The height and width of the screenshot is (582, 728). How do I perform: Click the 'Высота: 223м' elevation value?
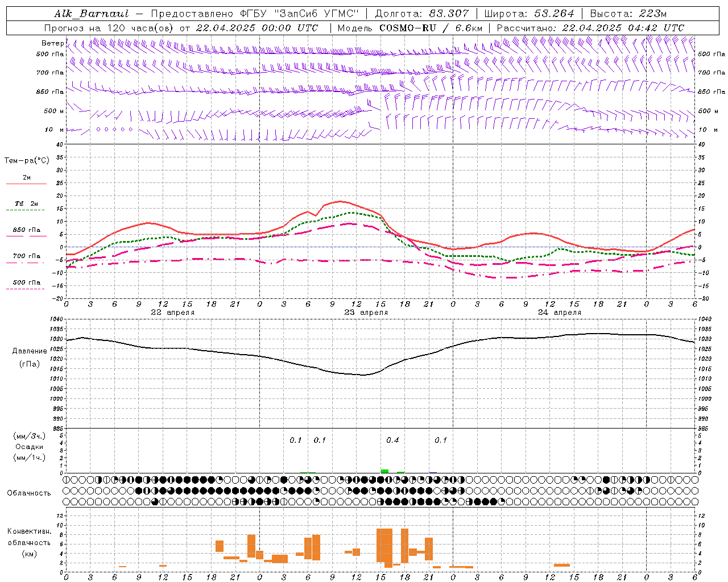628,14
